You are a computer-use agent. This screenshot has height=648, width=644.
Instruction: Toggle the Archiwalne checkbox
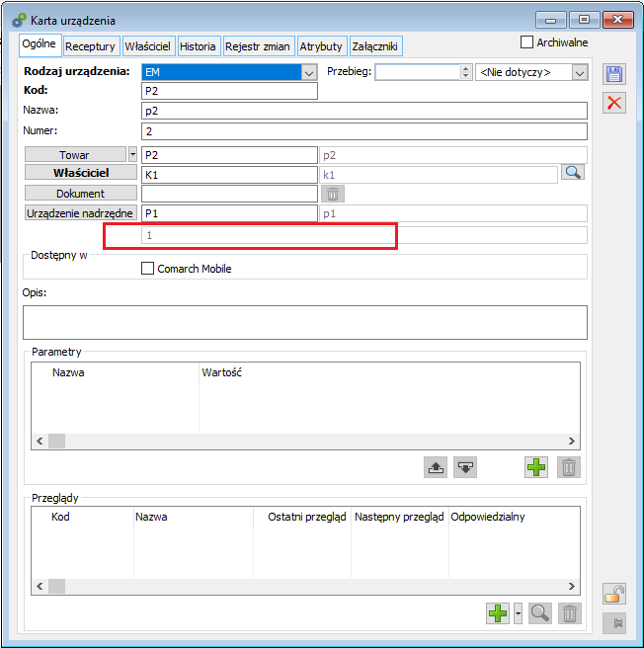(526, 42)
